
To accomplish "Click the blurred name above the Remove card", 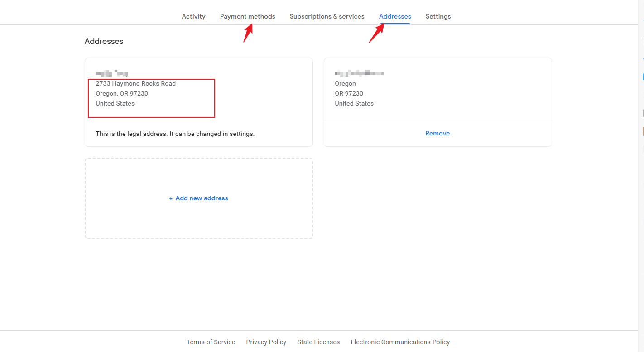I will (359, 73).
